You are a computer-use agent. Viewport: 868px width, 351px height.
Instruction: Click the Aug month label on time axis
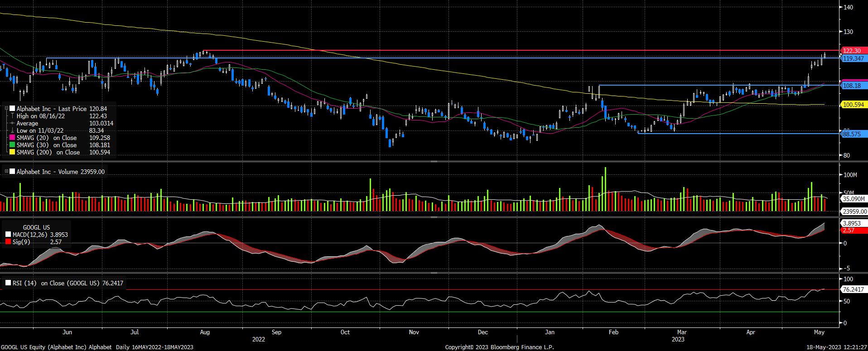coord(205,332)
